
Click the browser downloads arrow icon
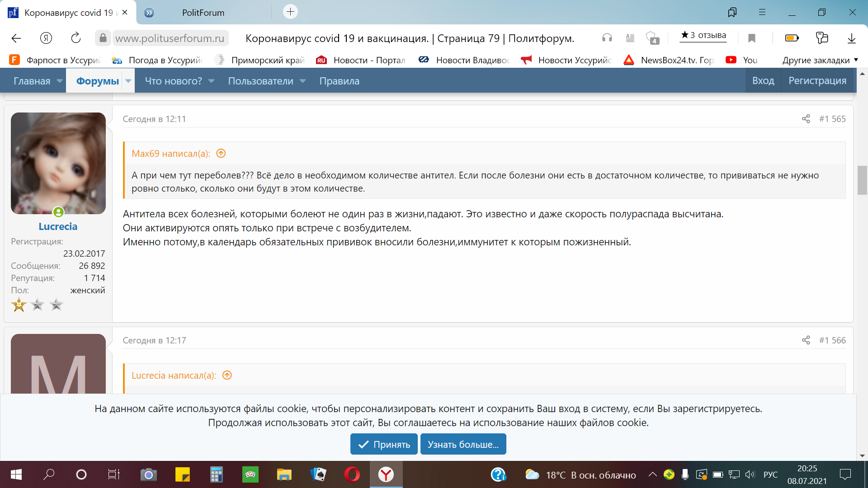851,38
